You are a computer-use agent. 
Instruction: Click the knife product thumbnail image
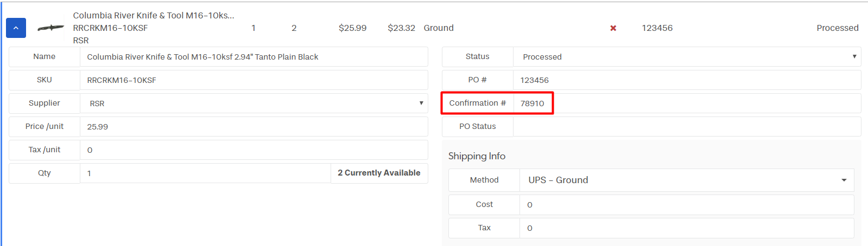pyautogui.click(x=50, y=28)
